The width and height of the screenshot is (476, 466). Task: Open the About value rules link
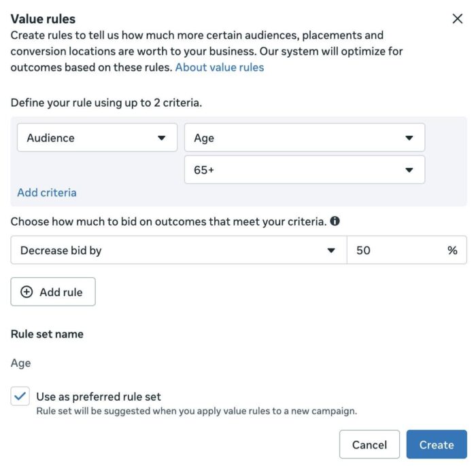tap(220, 67)
